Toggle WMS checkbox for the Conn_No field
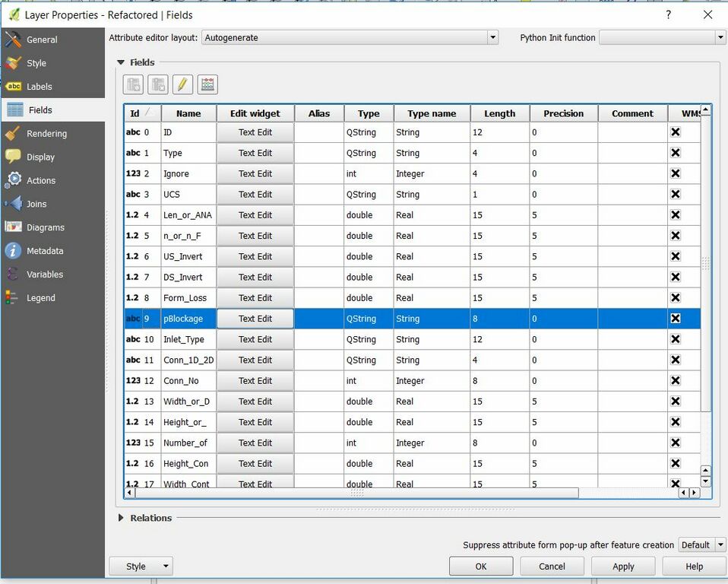 click(x=675, y=381)
